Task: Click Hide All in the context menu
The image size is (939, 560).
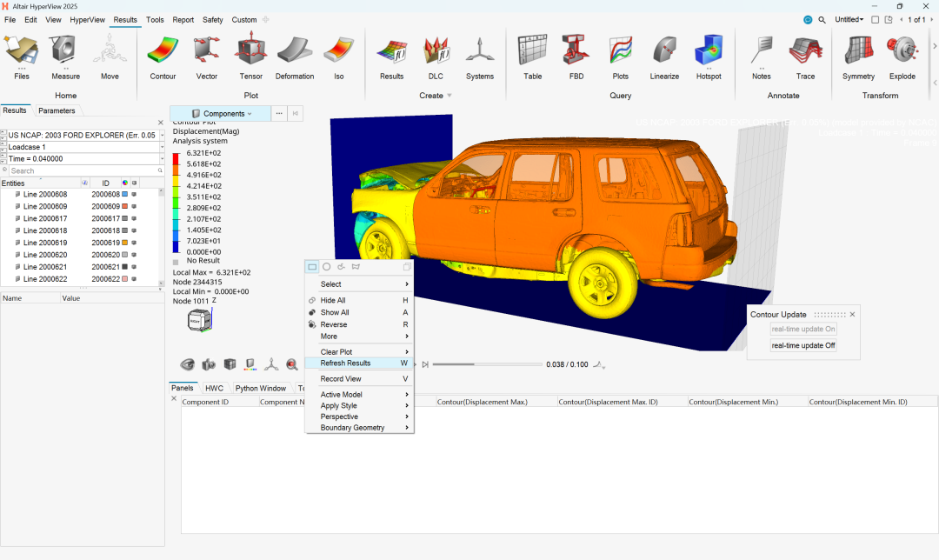Action: 333,301
